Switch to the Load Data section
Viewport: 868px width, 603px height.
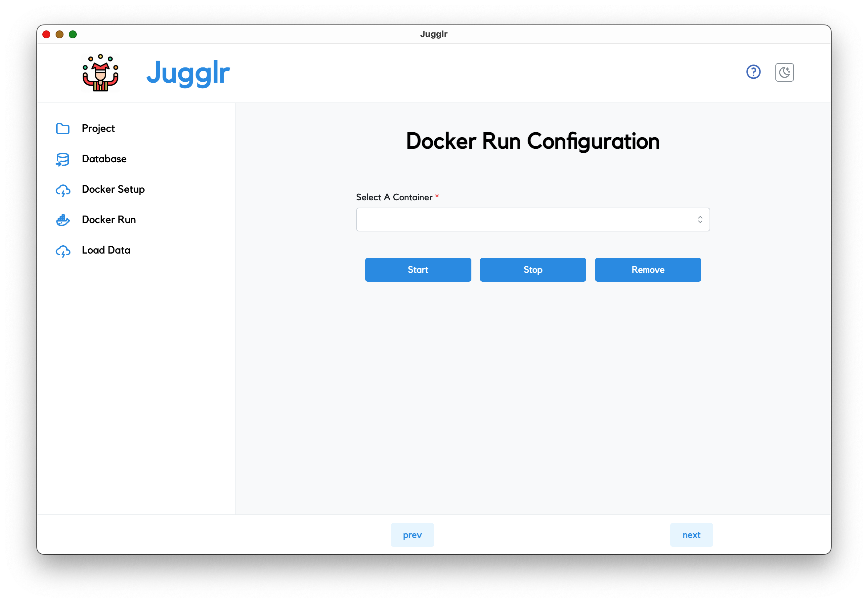[x=106, y=250]
